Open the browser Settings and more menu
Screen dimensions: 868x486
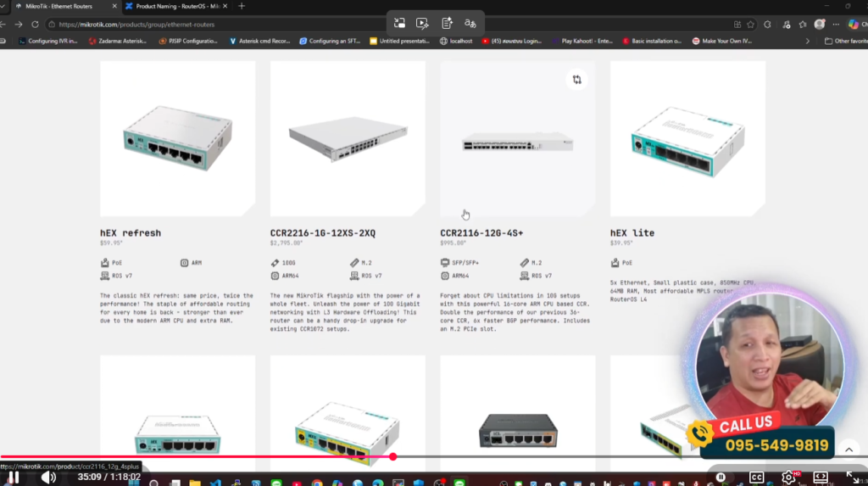(x=836, y=25)
